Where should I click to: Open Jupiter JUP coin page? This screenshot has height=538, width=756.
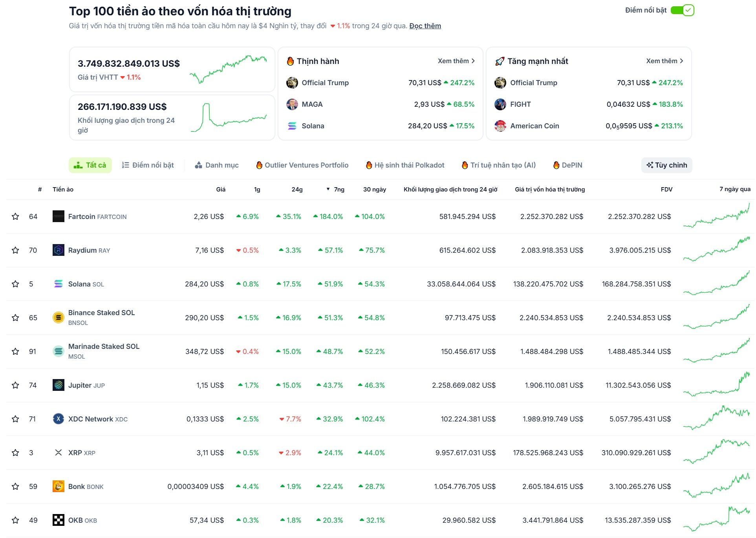[x=86, y=385]
